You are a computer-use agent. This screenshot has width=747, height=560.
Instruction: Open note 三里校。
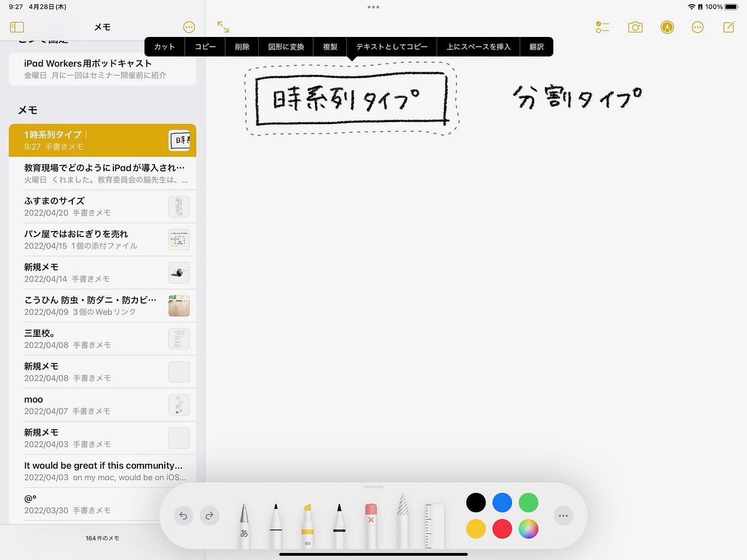point(103,339)
